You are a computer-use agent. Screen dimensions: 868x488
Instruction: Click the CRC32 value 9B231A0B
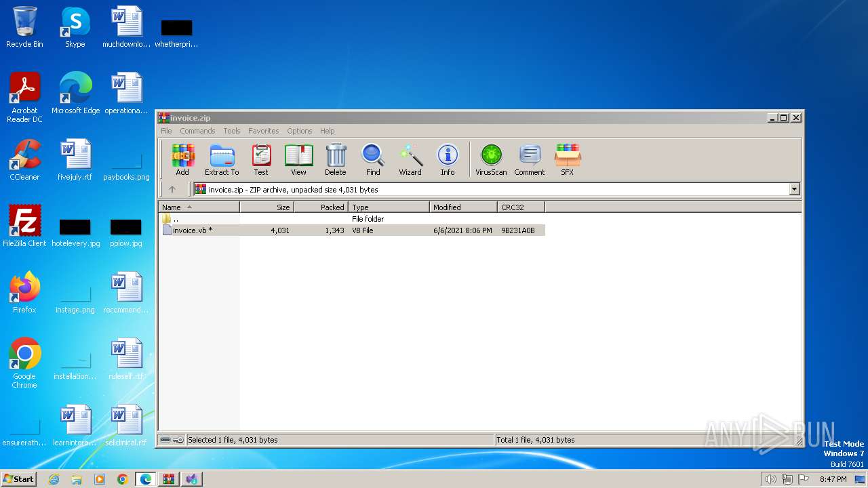518,230
